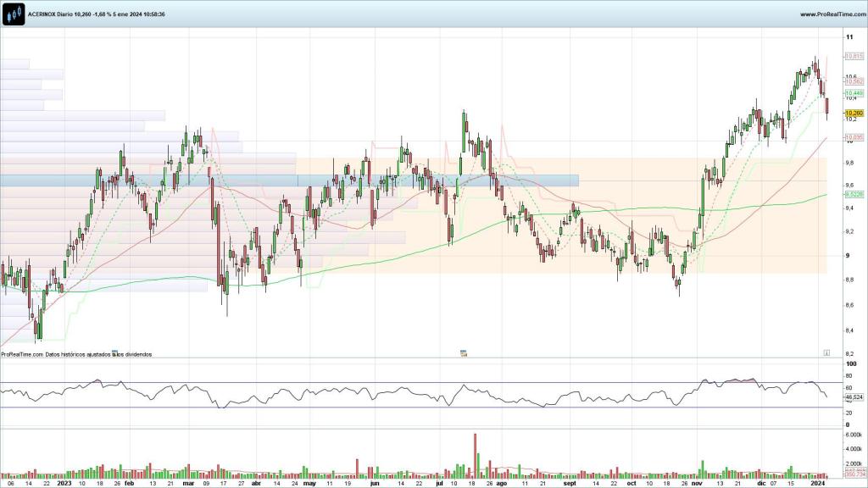868x488 pixels.
Task: Click the event marker icon near March
Action: pos(114,352)
